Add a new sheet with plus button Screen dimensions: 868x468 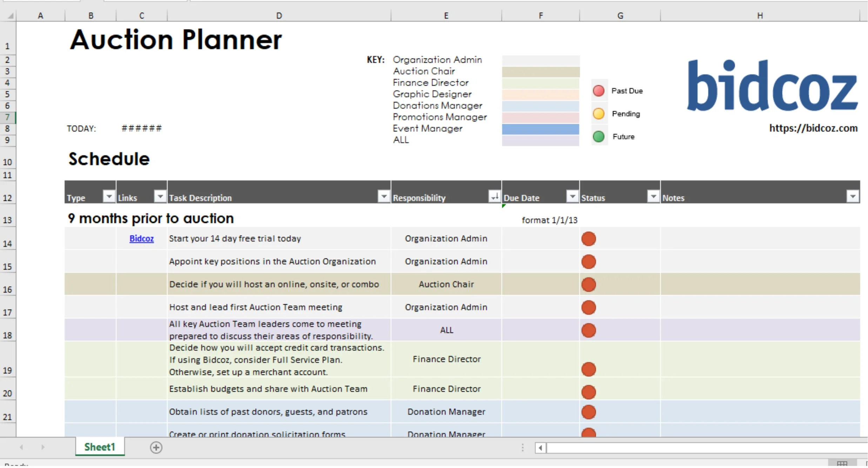point(156,448)
